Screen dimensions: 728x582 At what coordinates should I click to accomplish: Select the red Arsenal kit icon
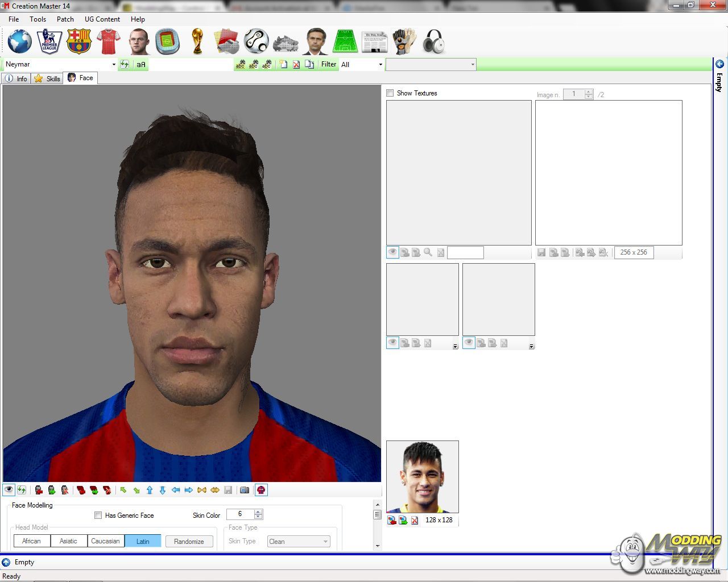(108, 41)
